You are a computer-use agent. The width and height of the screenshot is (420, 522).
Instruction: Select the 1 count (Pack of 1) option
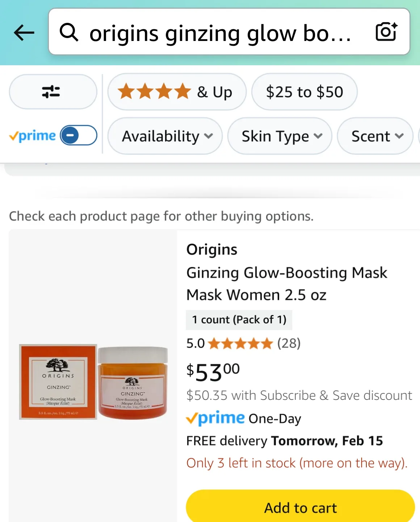pos(239,320)
